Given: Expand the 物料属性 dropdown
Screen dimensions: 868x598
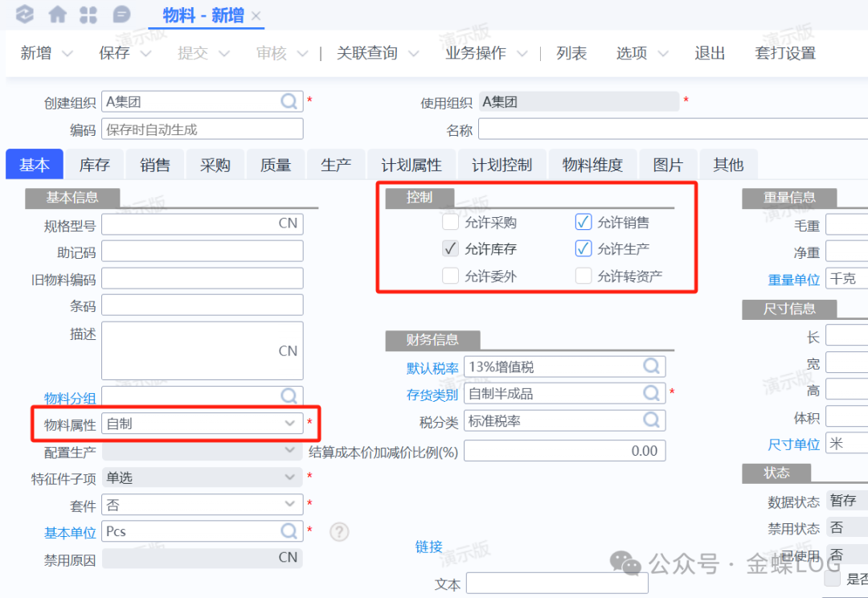Looking at the screenshot, I should pos(289,423).
